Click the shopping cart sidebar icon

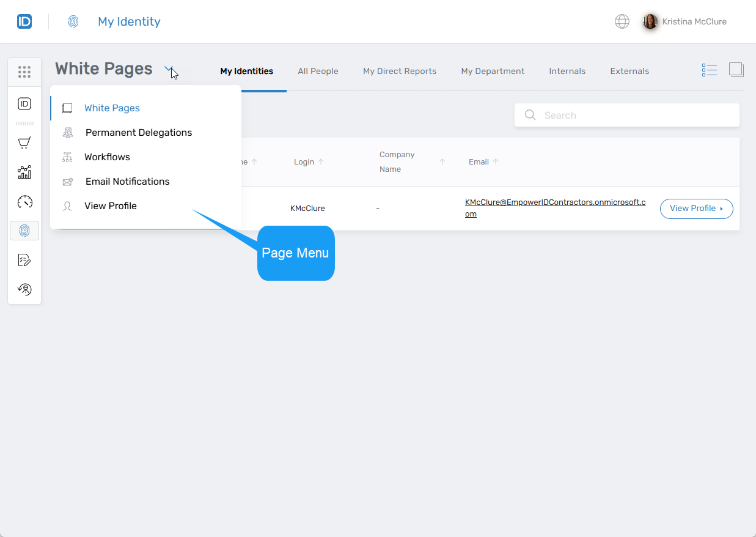click(24, 143)
